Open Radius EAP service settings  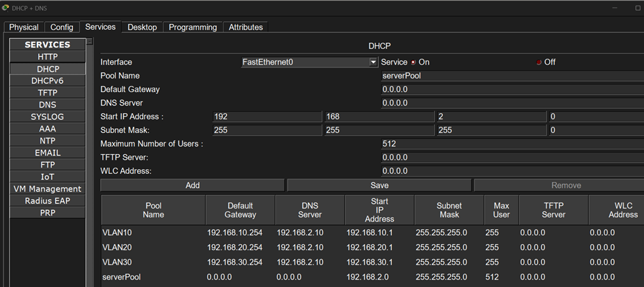tap(48, 201)
